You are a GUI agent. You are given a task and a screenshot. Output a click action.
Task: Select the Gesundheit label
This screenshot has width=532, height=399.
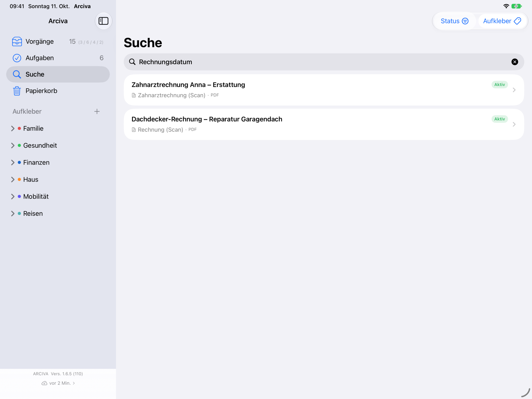tap(40, 145)
